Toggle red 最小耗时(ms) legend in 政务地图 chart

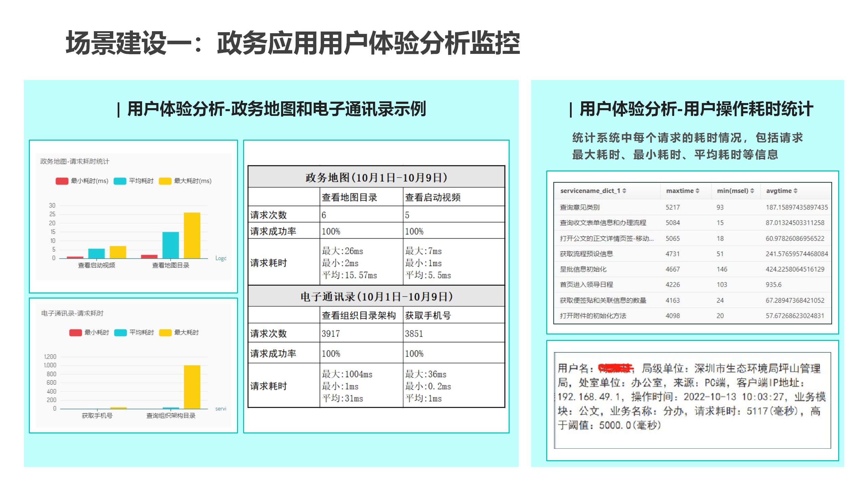[x=62, y=181]
